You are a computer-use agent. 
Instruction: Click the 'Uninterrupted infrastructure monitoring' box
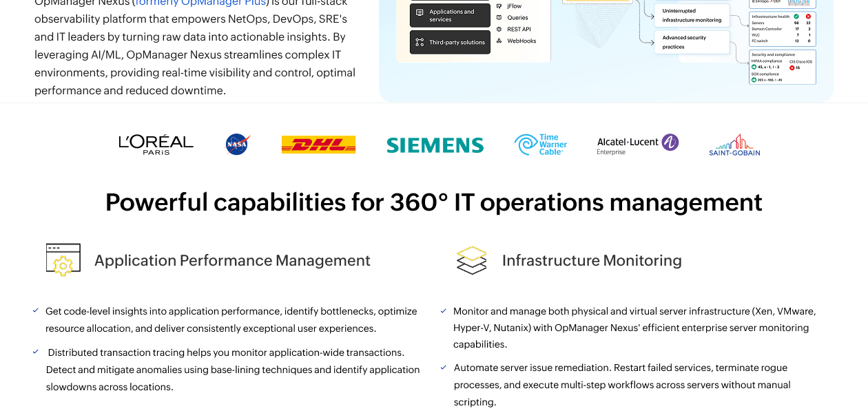(x=692, y=15)
